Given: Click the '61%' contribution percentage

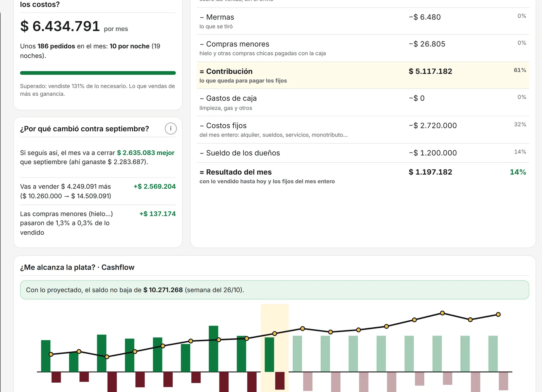Looking at the screenshot, I should [520, 70].
